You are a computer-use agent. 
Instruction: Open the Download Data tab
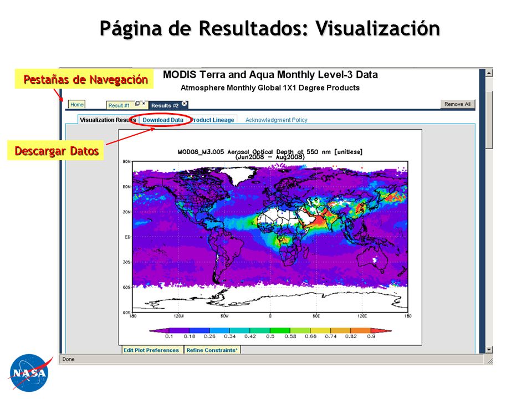coord(163,120)
